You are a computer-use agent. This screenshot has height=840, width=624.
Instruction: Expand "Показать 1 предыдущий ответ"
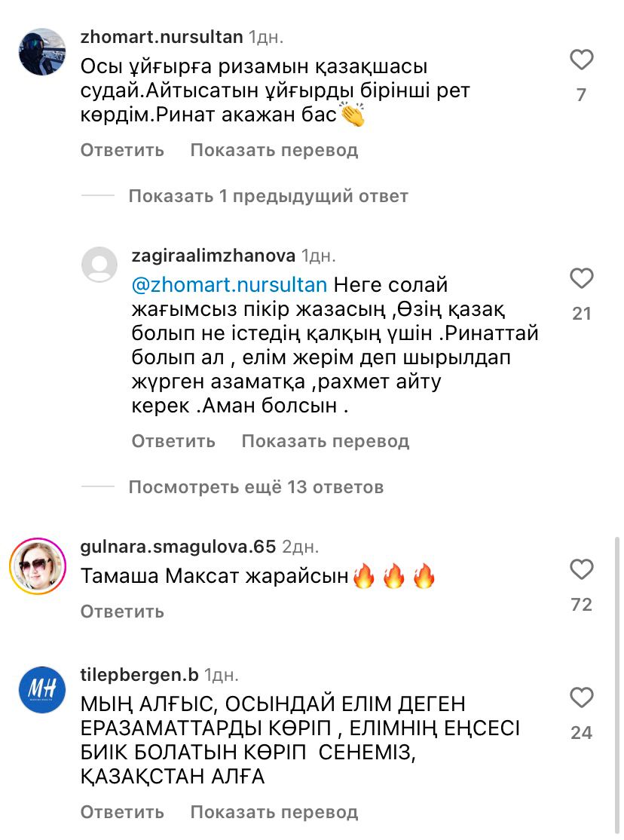tap(268, 196)
